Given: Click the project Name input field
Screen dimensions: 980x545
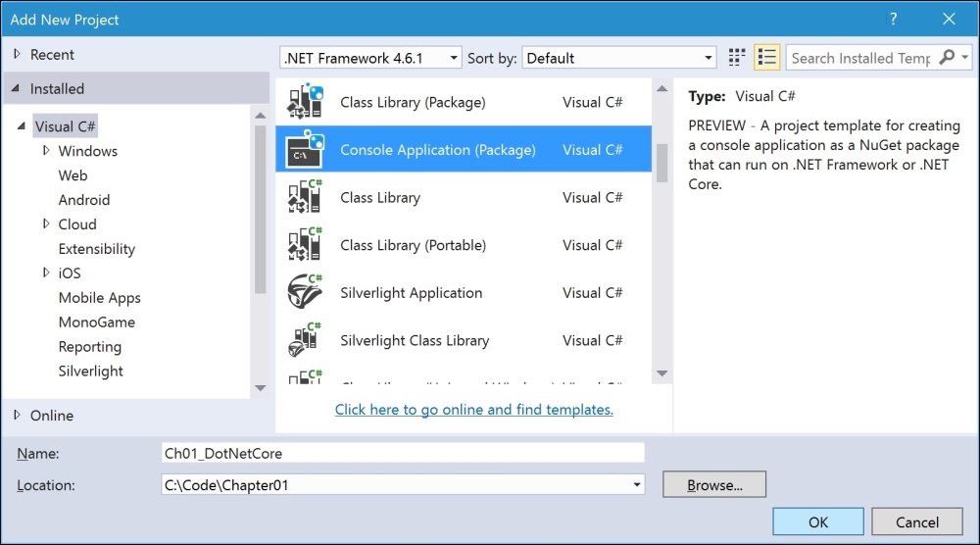Looking at the screenshot, I should coord(403,453).
